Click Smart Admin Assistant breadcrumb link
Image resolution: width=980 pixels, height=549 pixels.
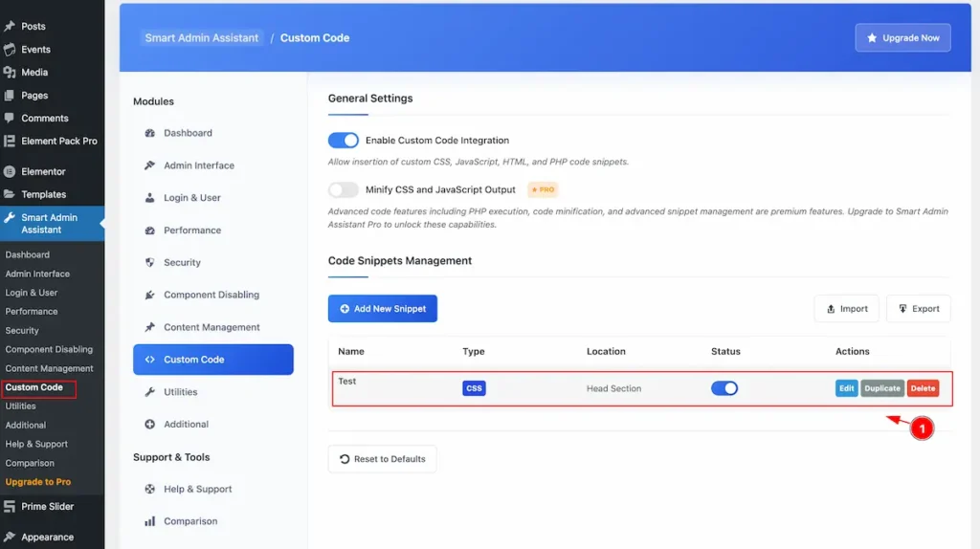(x=202, y=38)
